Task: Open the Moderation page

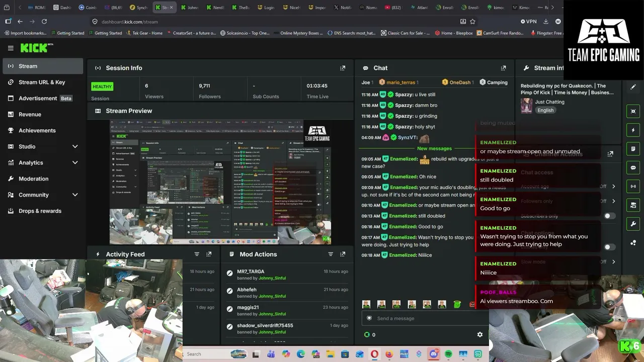Action: [x=43, y=178]
